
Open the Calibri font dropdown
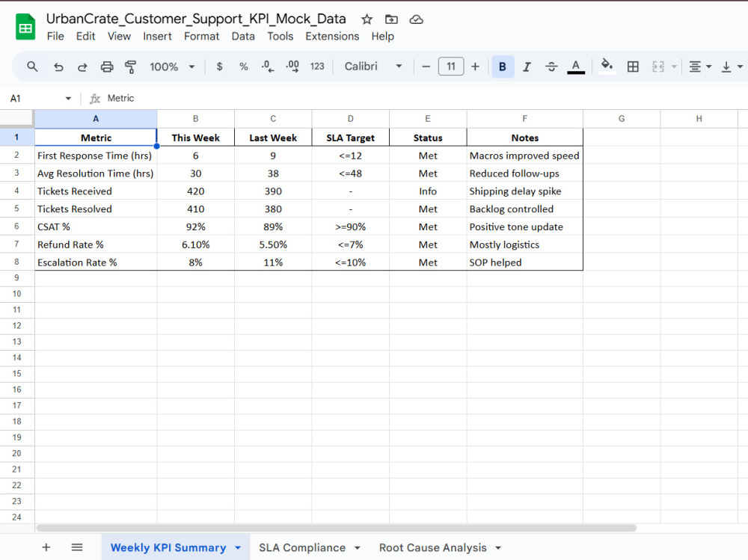pyautogui.click(x=373, y=67)
